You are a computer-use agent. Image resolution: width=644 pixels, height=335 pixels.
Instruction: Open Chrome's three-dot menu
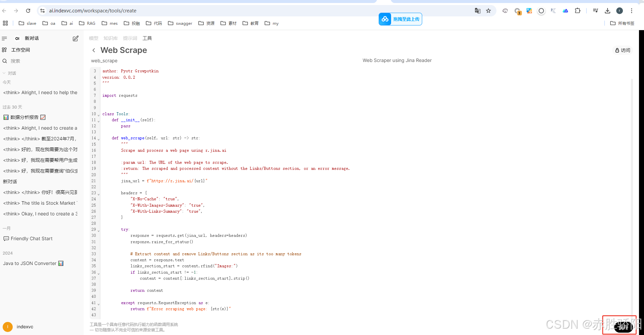tap(632, 11)
